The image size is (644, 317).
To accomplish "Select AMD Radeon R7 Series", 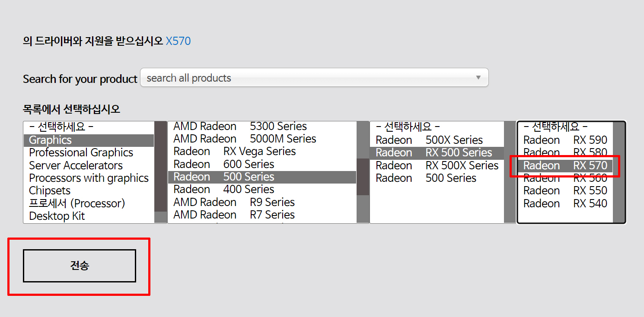I will 262,215.
